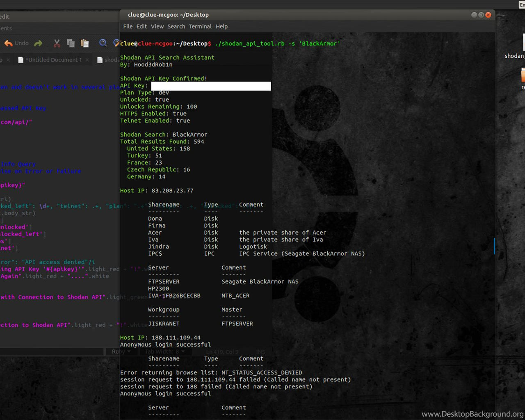Click the terminal title 'clue@clue-mcgoo: ~/Desktop'
Screen dimensions: 525x420
pos(168,15)
